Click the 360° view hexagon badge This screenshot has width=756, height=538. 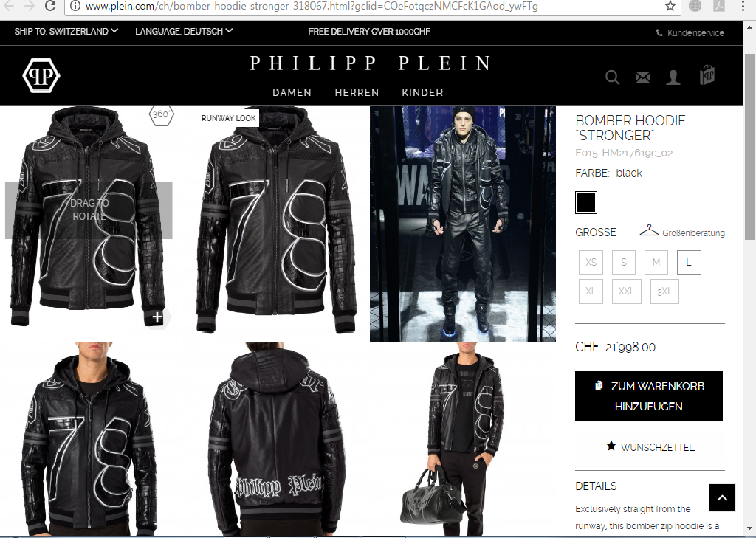coord(161,114)
